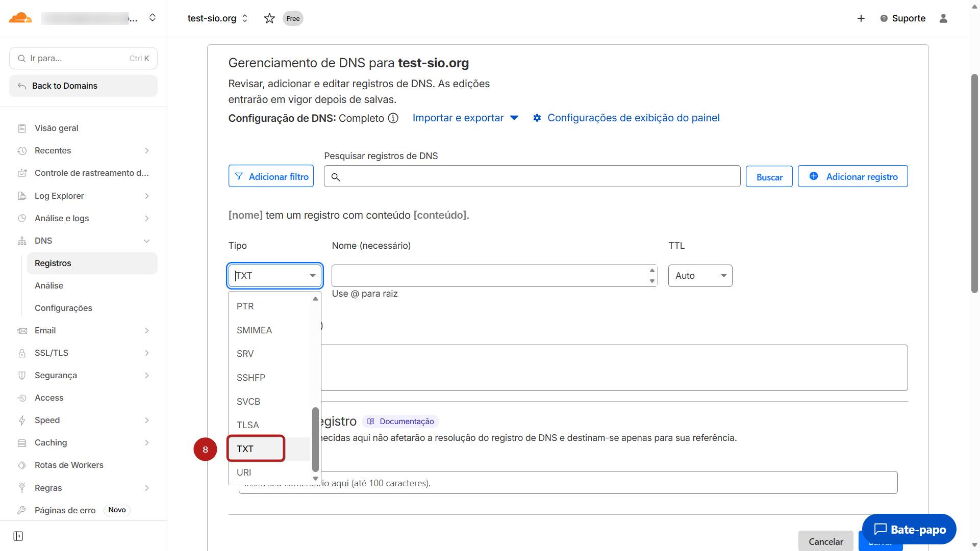Click the DNS record type list scrollbar
This screenshot has width=980, height=551.
coord(315,438)
